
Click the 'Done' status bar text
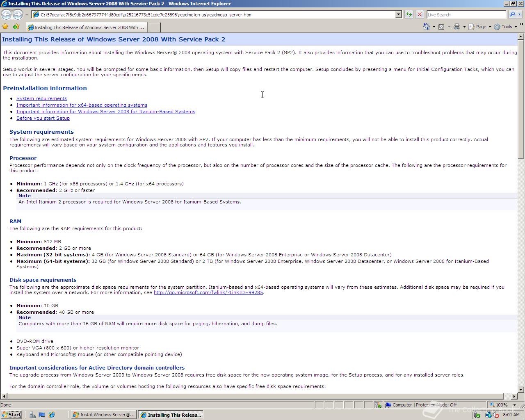6,405
